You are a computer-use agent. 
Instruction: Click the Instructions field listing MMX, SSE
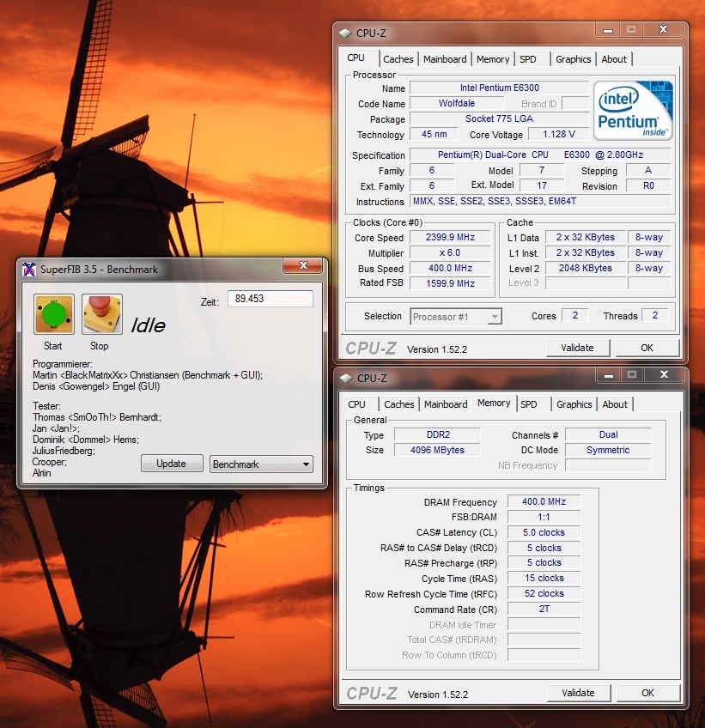coord(540,201)
